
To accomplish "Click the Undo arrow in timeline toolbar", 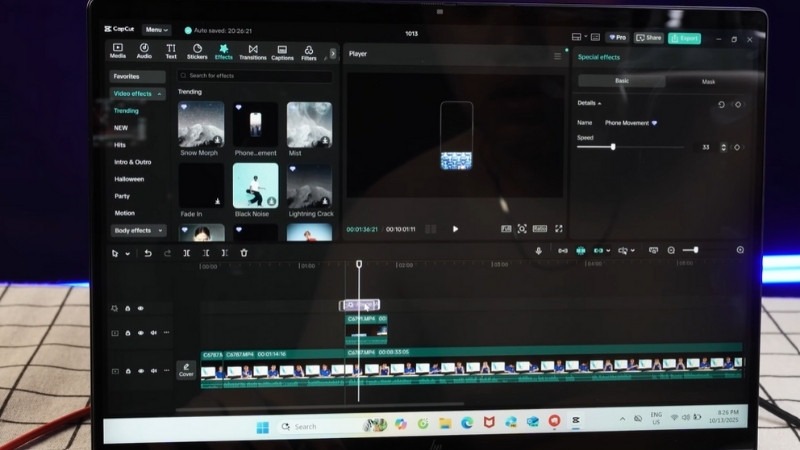I will [148, 253].
